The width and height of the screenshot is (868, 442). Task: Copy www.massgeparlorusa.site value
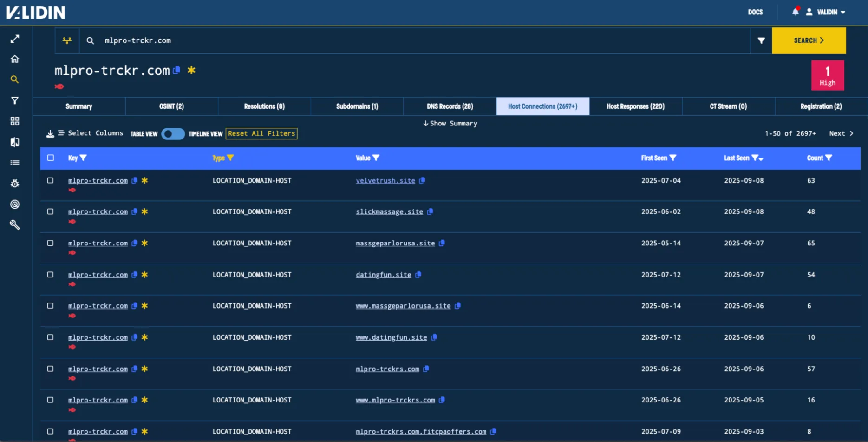pos(457,306)
